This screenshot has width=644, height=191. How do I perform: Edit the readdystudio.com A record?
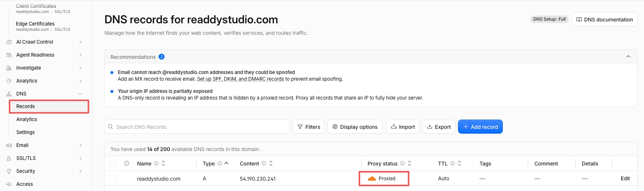pyautogui.click(x=625, y=178)
